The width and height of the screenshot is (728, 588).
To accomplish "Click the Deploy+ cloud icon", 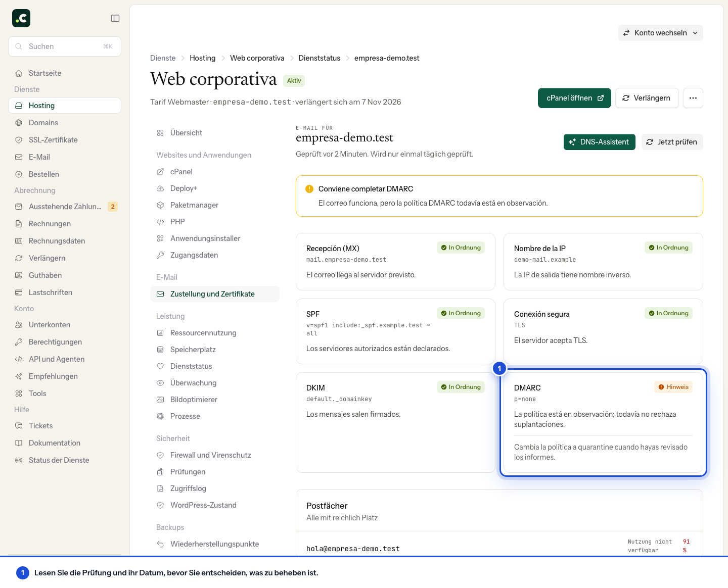I will click(x=160, y=188).
